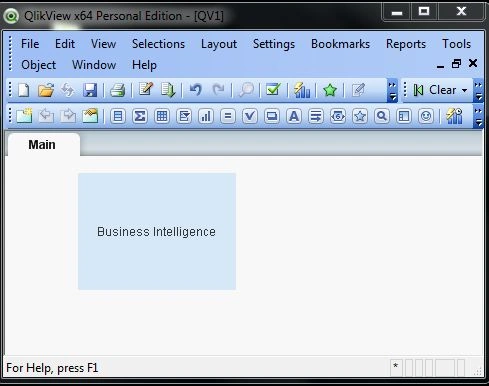This screenshot has width=489, height=386.
Task: Open the Edit menu
Action: [x=65, y=44]
